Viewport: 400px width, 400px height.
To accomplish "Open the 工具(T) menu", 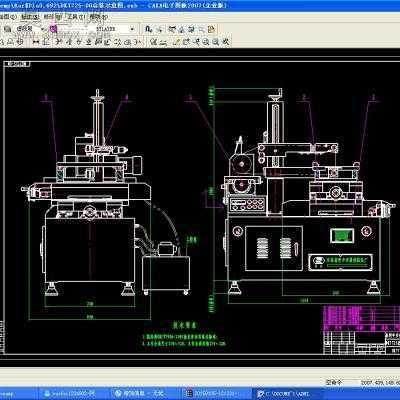I will click(75, 16).
